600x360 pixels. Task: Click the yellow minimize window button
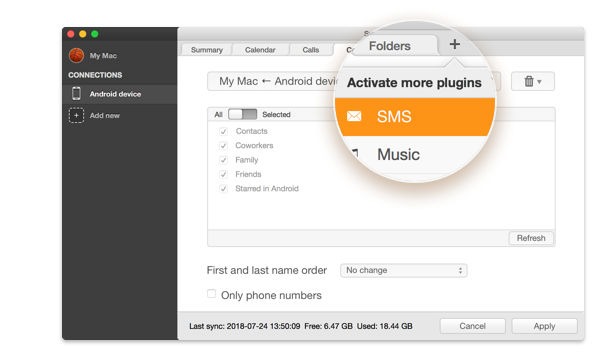83,34
